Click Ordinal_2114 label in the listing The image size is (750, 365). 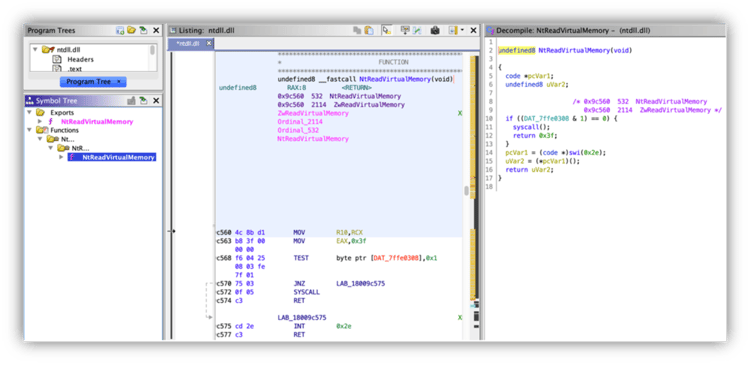click(299, 122)
